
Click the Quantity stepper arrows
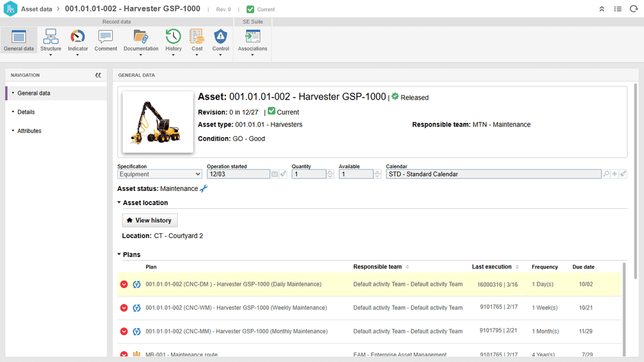330,174
